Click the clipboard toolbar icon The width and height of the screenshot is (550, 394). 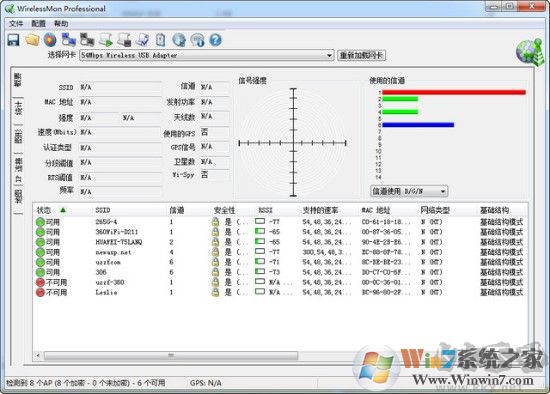(x=161, y=40)
